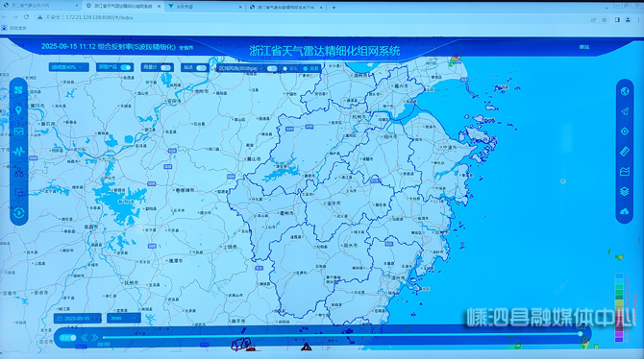Expand the 3min interval dropdown
Image resolution: width=644 pixels, height=359 pixels.
click(124, 318)
